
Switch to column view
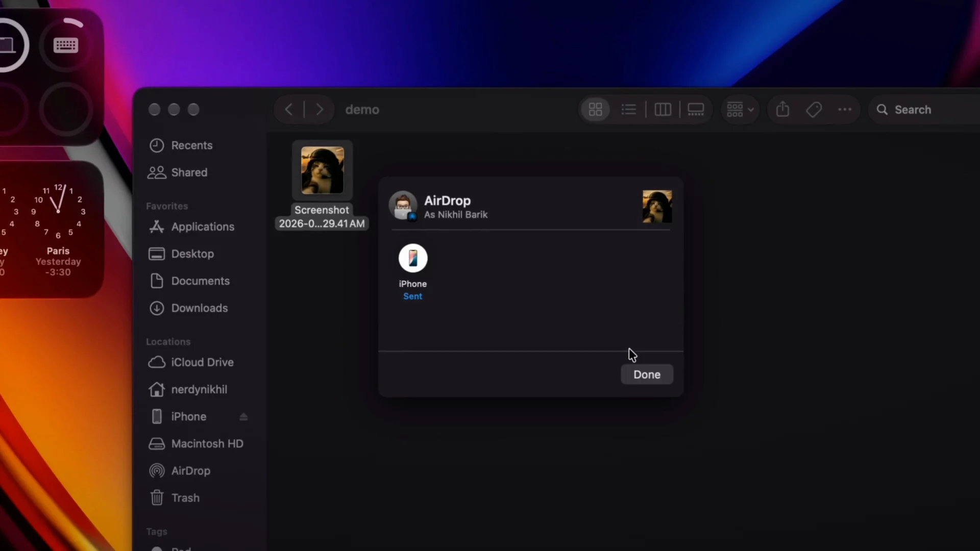(x=663, y=110)
